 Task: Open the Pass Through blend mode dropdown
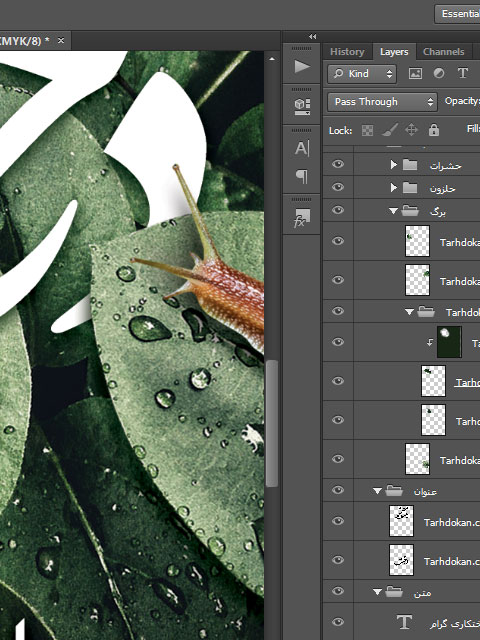[382, 102]
